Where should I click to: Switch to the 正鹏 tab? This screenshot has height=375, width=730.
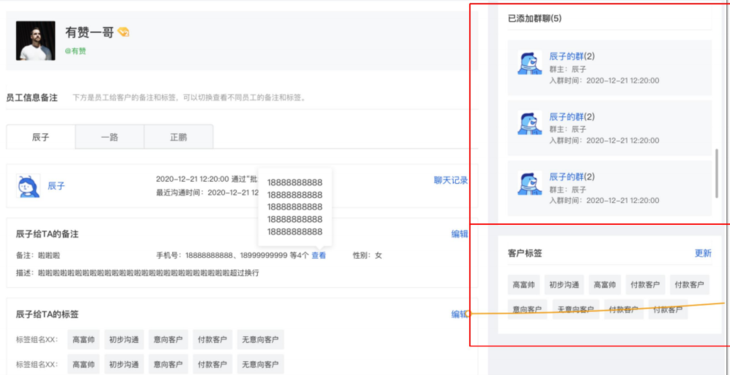178,137
